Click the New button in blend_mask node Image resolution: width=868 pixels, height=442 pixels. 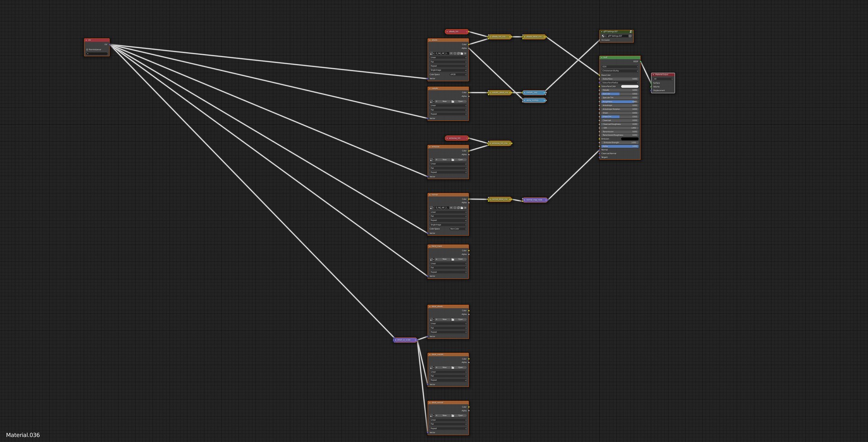(443, 259)
